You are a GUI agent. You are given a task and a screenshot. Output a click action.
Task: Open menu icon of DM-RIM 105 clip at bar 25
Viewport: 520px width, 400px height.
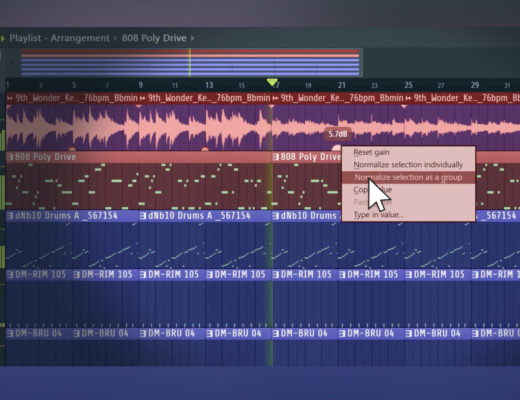(408, 275)
